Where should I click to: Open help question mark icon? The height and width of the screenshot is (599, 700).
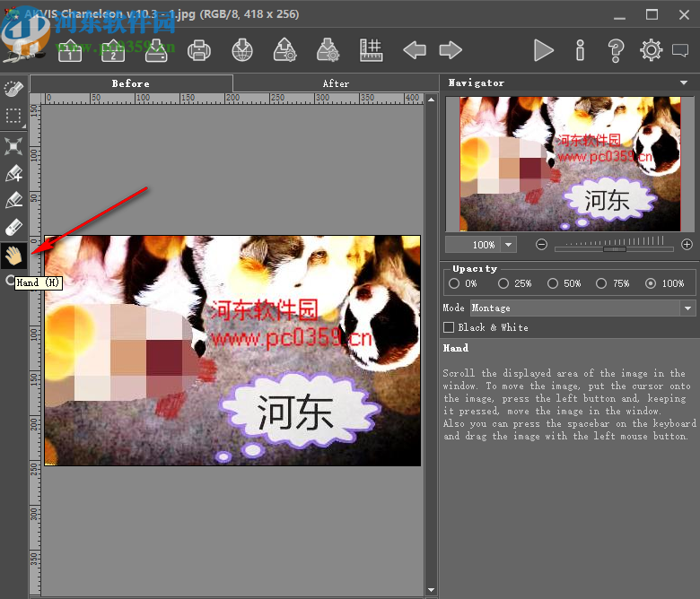(616, 50)
